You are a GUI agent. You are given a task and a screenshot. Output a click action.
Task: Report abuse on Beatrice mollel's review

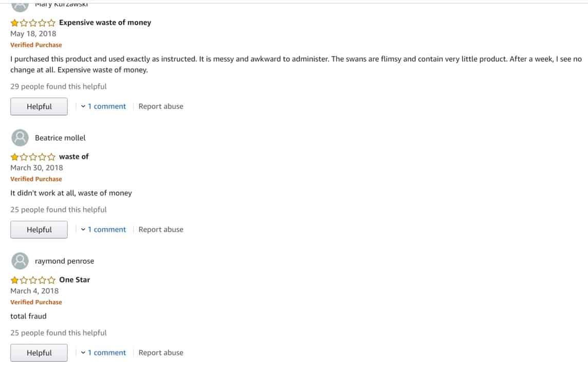coord(161,230)
